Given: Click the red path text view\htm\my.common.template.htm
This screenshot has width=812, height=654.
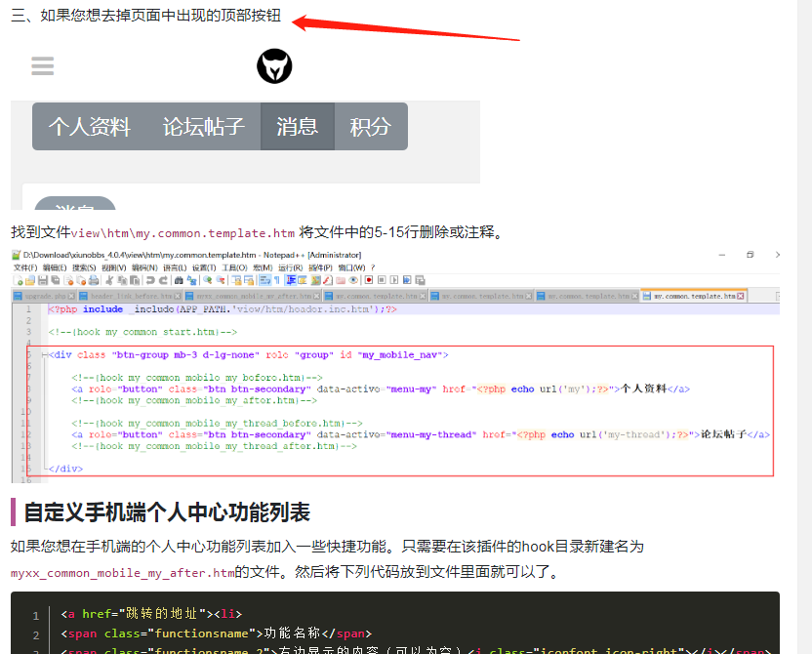Looking at the screenshot, I should pyautogui.click(x=183, y=233).
